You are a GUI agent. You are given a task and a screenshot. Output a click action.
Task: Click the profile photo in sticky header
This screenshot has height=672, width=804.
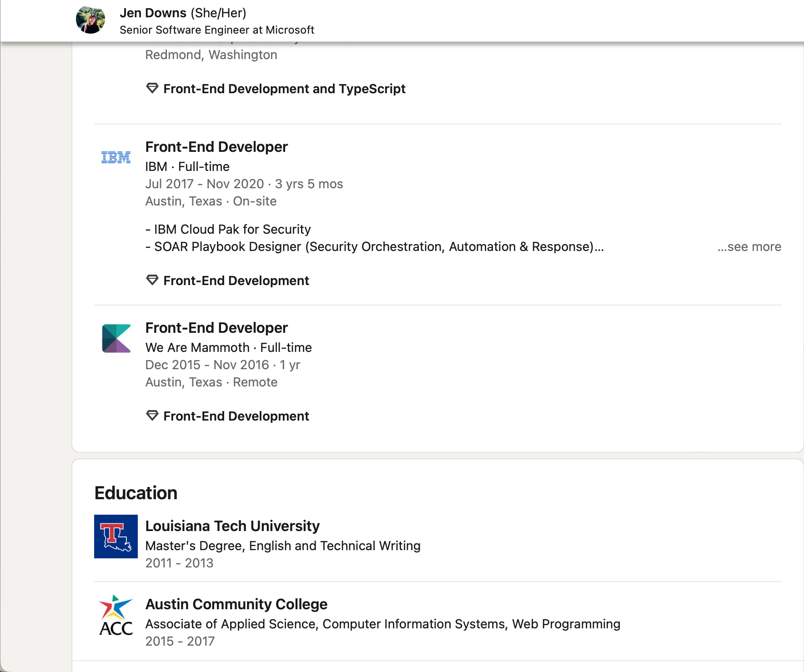tap(90, 20)
